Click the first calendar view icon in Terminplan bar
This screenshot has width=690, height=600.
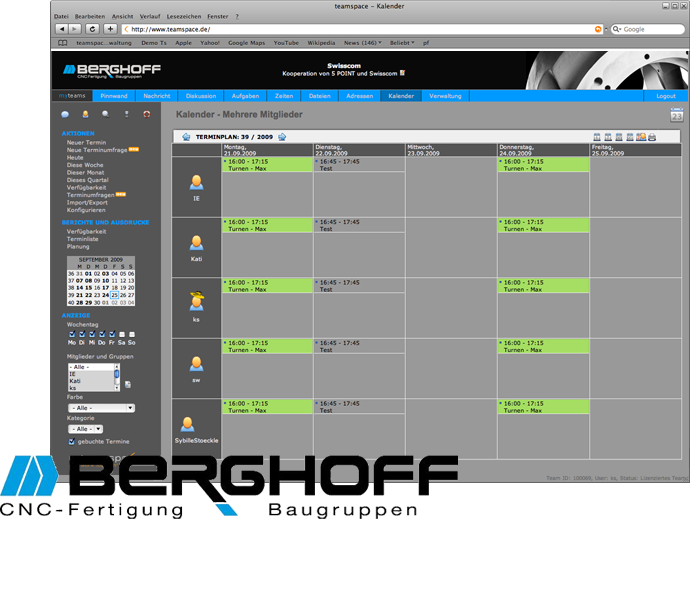[597, 137]
